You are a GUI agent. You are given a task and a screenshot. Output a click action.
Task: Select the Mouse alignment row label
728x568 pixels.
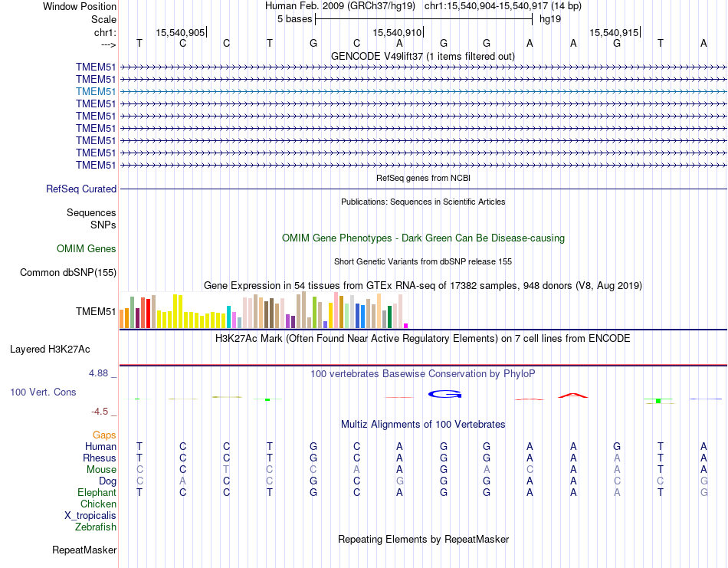click(x=101, y=470)
